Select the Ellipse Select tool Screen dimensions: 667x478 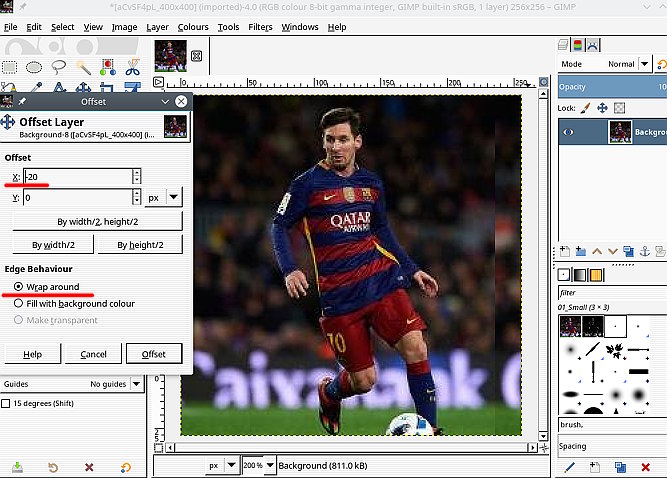(34, 67)
